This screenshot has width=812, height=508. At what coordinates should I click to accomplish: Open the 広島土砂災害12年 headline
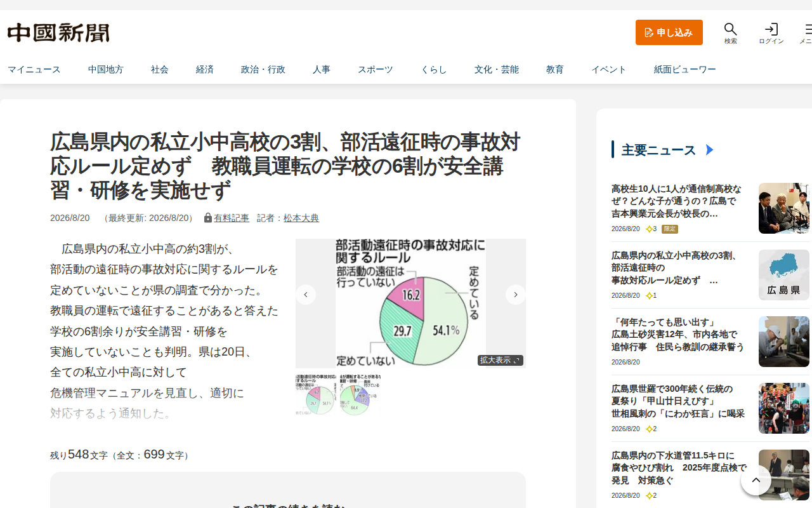pyautogui.click(x=678, y=335)
